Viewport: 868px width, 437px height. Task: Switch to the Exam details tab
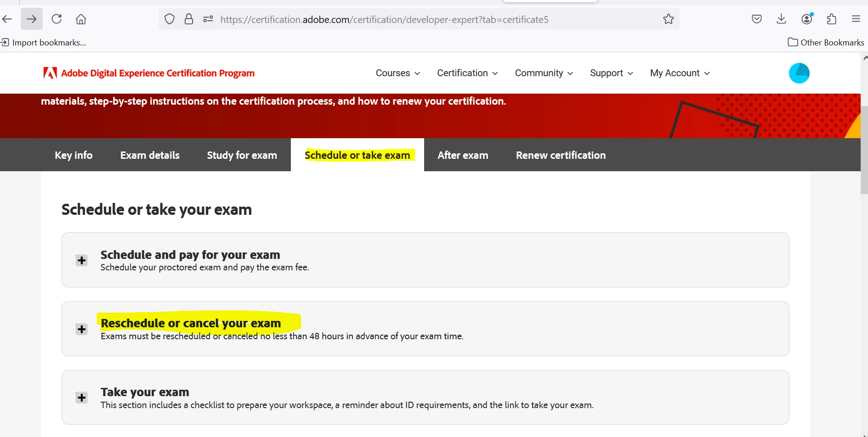tap(150, 155)
